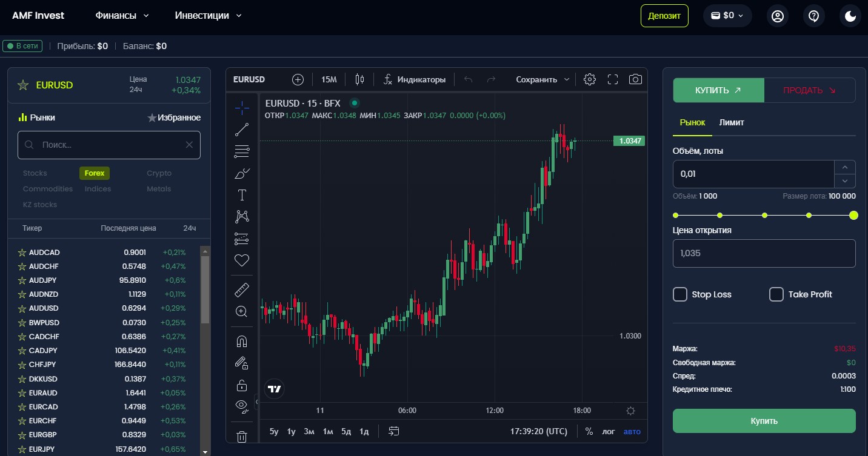Switch to the Рынок tab
This screenshot has height=456, width=868.
pos(692,122)
